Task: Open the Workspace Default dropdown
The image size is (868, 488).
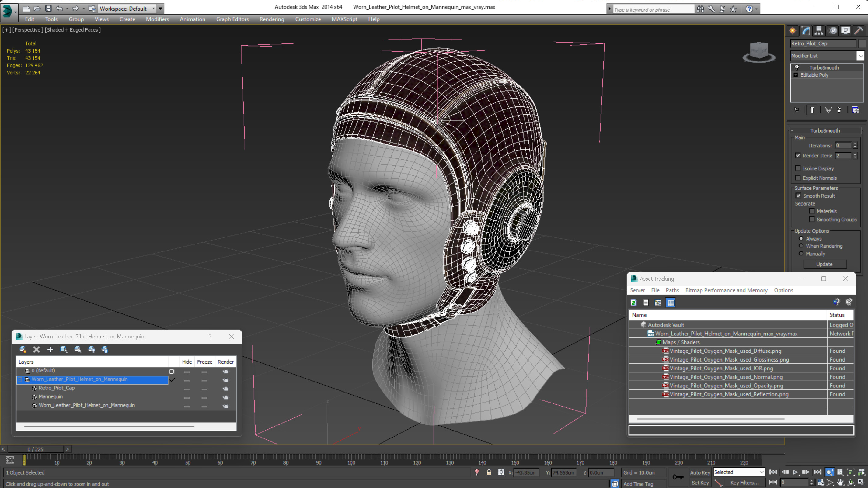Action: point(153,9)
